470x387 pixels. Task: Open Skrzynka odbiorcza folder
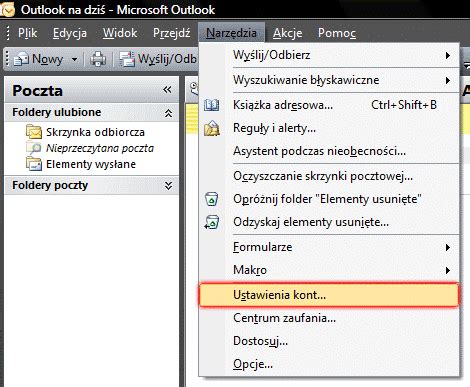[x=95, y=132]
